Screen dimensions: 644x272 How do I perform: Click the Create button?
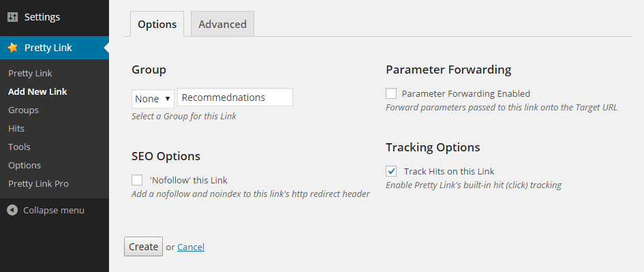[143, 247]
